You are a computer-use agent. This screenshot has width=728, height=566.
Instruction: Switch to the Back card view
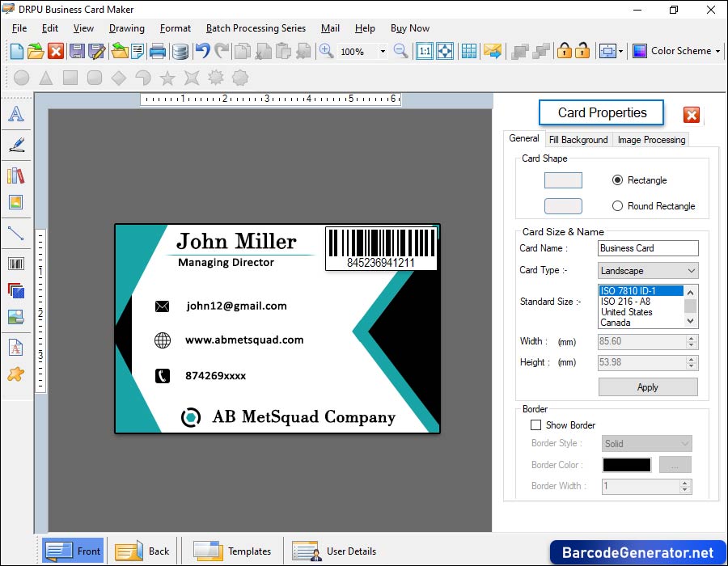click(x=142, y=551)
